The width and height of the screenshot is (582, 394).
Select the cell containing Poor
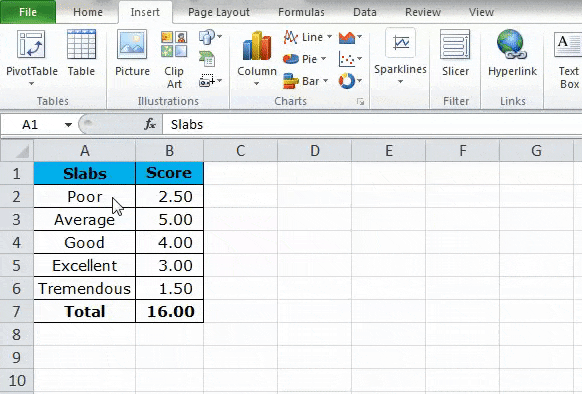pos(85,196)
